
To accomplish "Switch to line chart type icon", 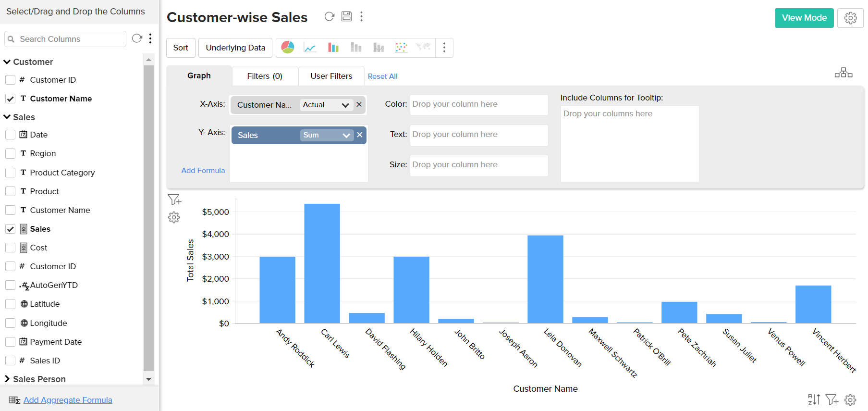I will [310, 47].
